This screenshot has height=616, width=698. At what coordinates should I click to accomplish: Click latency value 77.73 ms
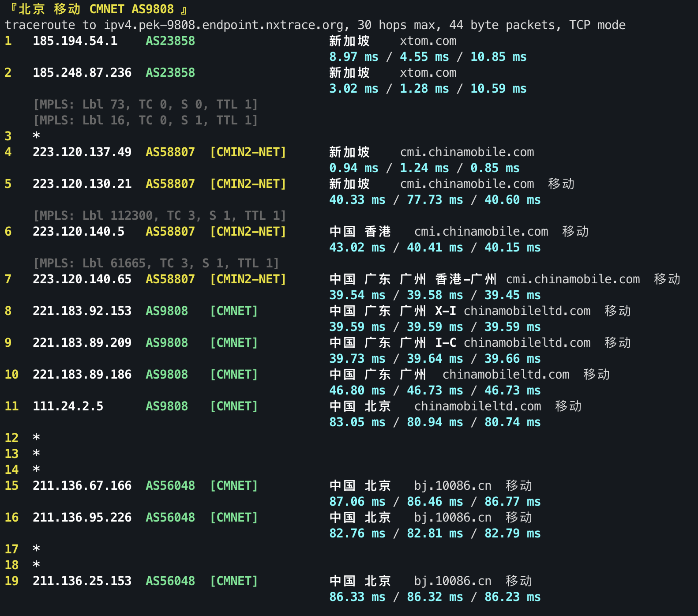pos(435,200)
